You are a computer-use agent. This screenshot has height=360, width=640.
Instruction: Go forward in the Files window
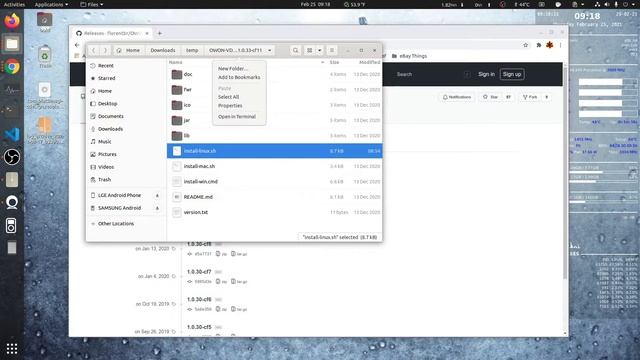[105, 50]
